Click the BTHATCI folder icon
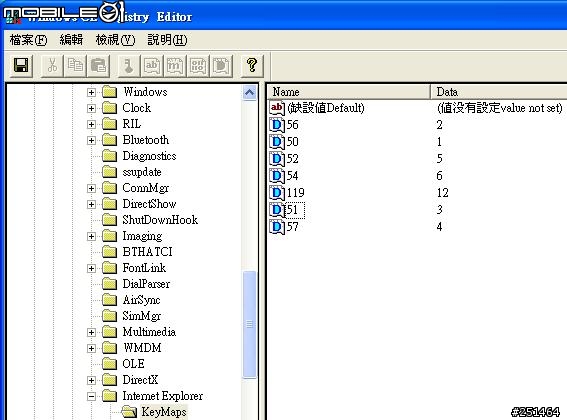The width and height of the screenshot is (567, 420). coord(110,252)
